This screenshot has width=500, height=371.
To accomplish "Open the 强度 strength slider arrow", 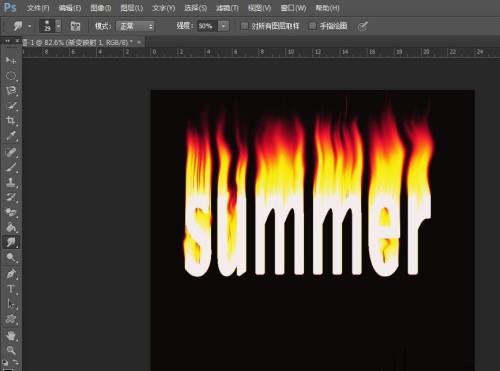I will [223, 26].
